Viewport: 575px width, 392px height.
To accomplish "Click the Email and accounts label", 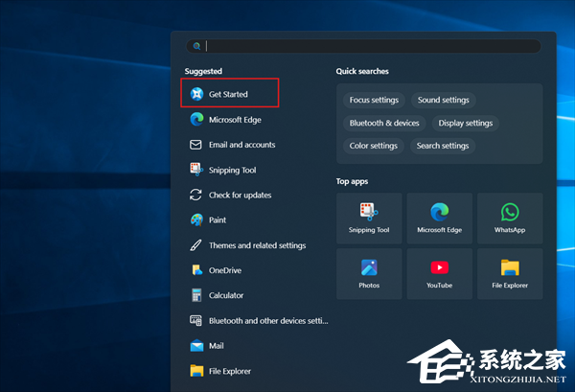I will (242, 145).
